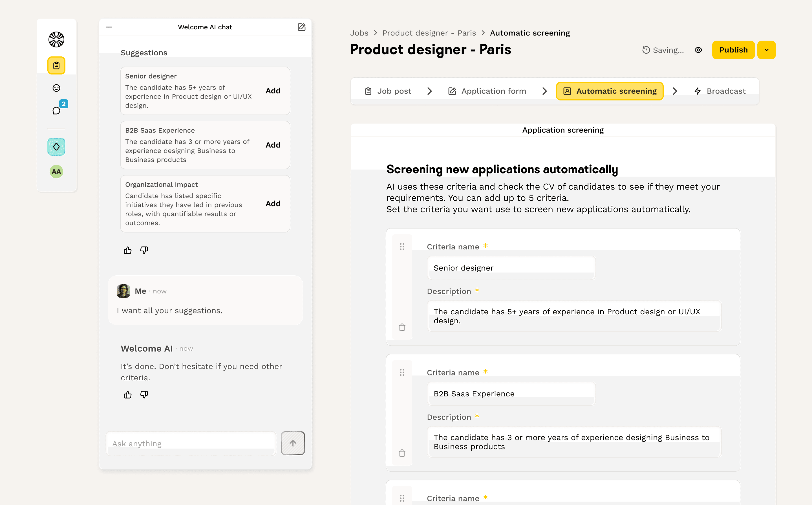Open the jobs clipboard sidebar icon
Viewport: 812px width, 505px height.
click(x=56, y=65)
